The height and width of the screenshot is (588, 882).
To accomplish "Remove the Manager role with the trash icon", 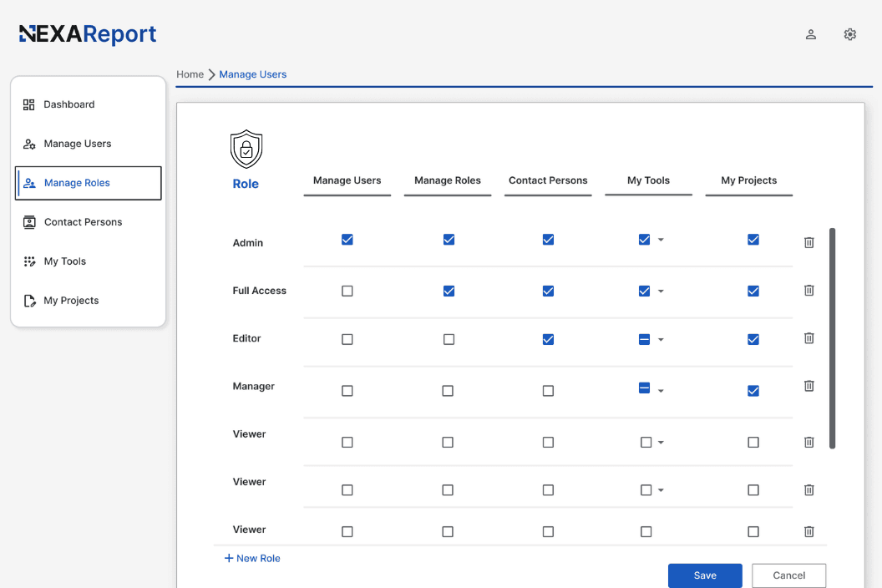I will [808, 385].
